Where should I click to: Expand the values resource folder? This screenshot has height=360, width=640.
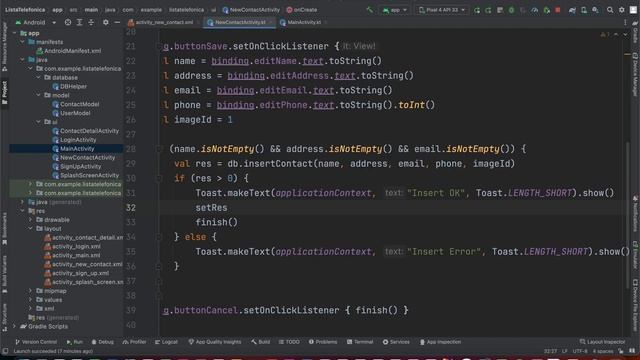tap(31, 300)
